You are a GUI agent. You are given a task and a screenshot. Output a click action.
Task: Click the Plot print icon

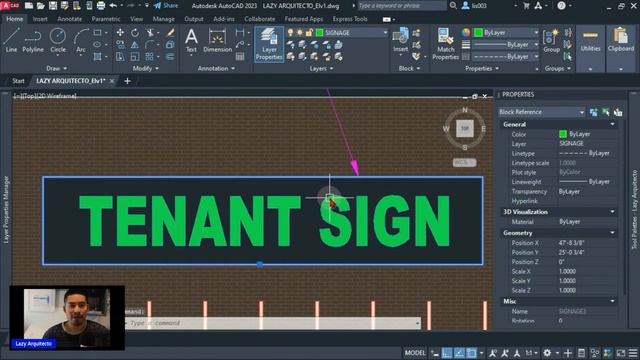(100, 6)
